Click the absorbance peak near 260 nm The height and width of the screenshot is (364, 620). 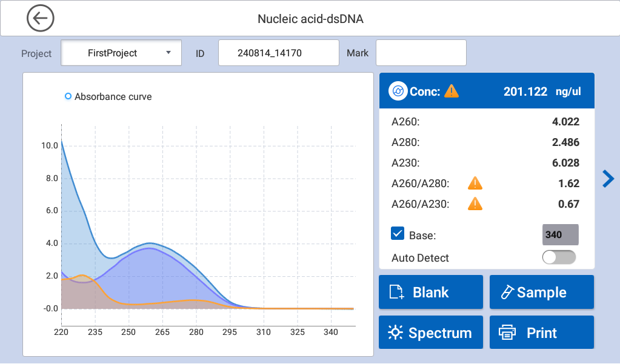(151, 243)
